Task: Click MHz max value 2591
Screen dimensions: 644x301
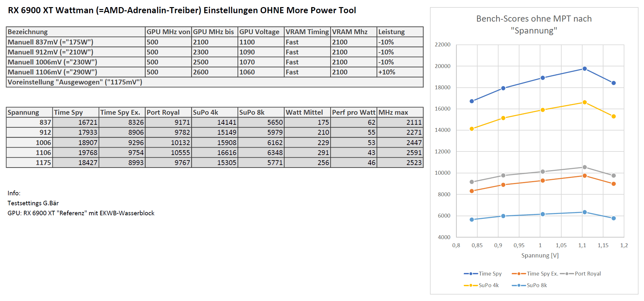Action: [x=400, y=152]
